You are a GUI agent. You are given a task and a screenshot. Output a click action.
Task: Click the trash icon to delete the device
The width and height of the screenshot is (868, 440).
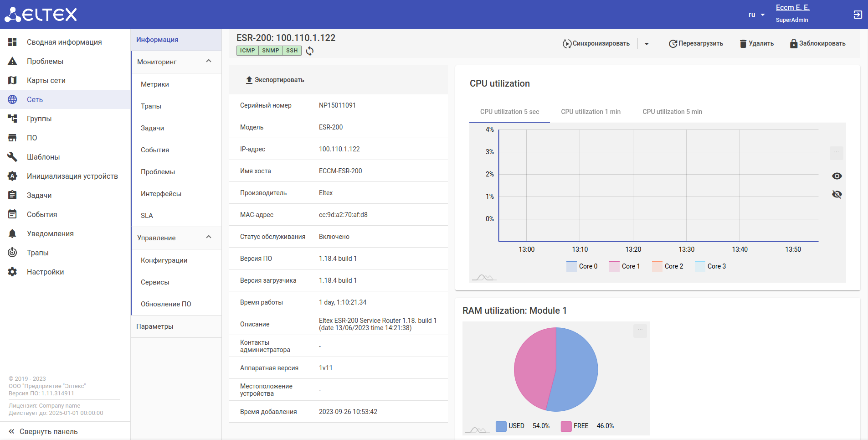743,44
